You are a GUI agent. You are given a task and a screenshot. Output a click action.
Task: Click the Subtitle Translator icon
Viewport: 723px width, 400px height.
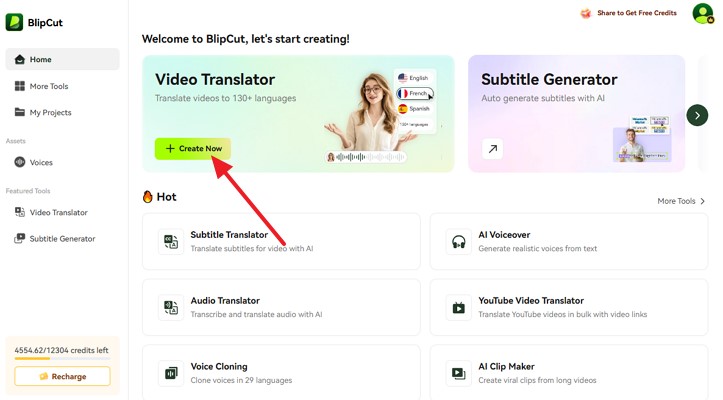point(171,241)
